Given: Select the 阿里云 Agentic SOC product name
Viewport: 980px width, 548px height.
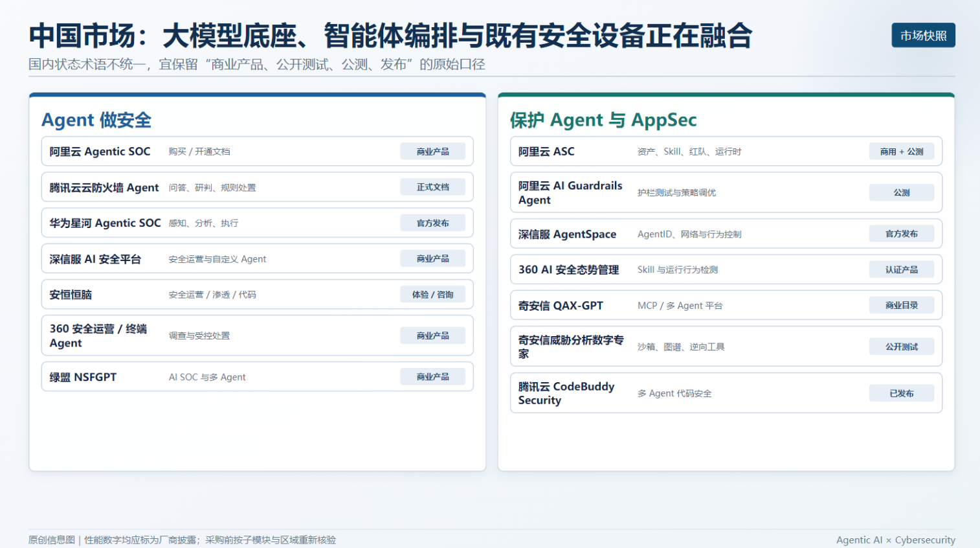Looking at the screenshot, I should pos(100,152).
